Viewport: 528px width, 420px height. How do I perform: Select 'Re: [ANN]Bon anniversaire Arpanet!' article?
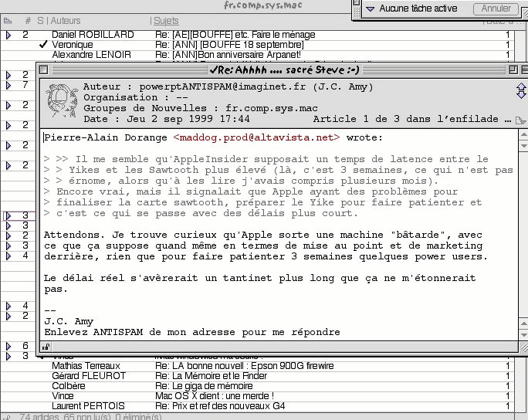228,55
